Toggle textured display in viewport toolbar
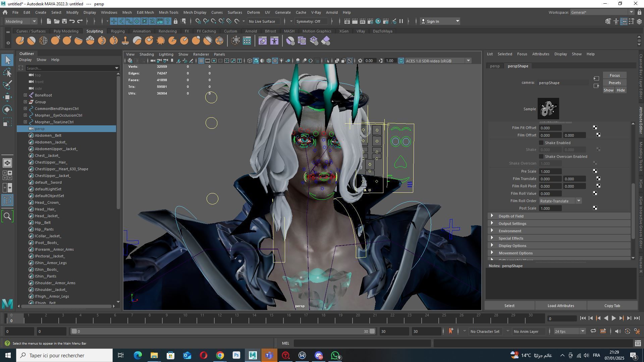This screenshot has height=362, width=644. [275, 61]
